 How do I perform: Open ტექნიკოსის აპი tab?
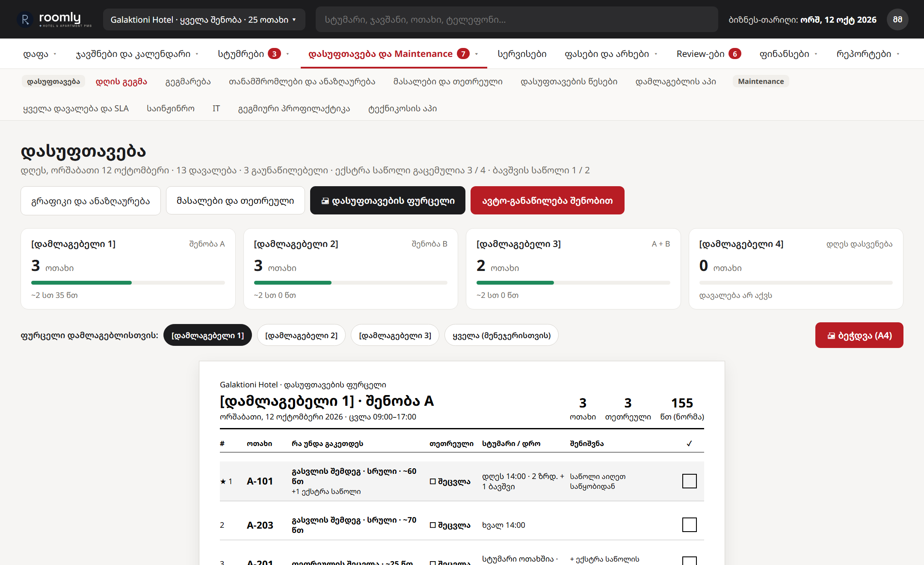pos(403,108)
